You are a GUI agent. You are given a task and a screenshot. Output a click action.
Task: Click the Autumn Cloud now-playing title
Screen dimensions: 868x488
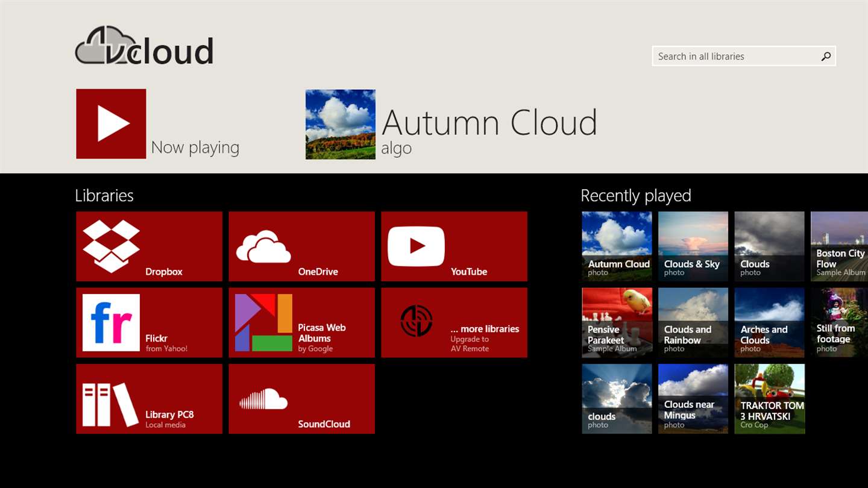pos(489,123)
